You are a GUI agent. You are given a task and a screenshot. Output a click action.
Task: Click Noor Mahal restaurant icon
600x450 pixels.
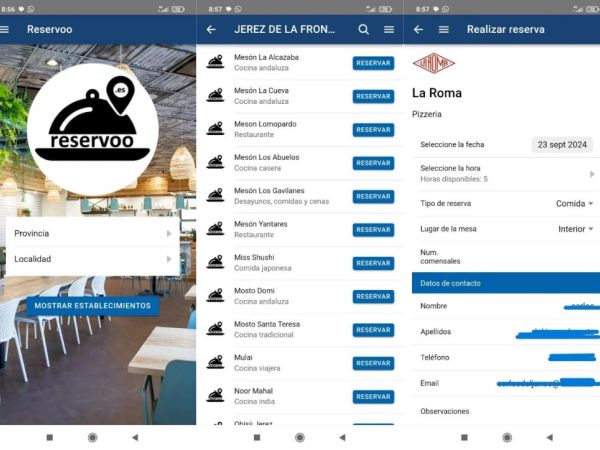[x=215, y=395]
